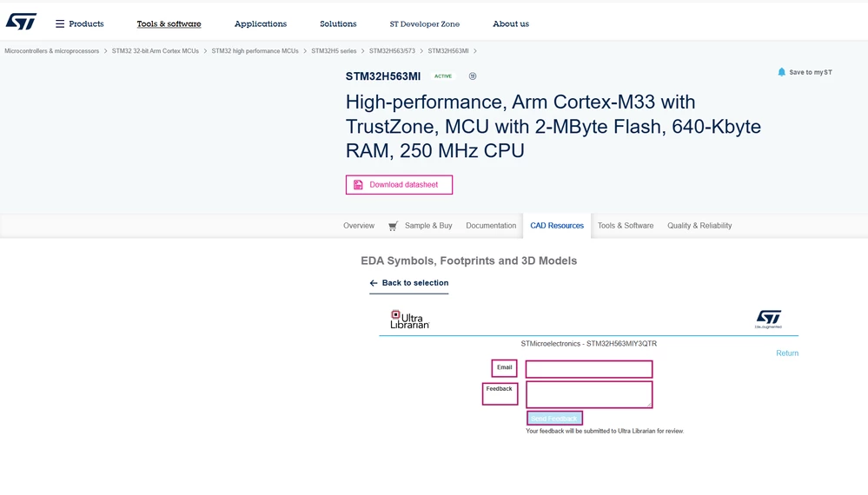Open STM32 high performance MCUs breadcrumb
This screenshot has width=868, height=495.
[255, 51]
